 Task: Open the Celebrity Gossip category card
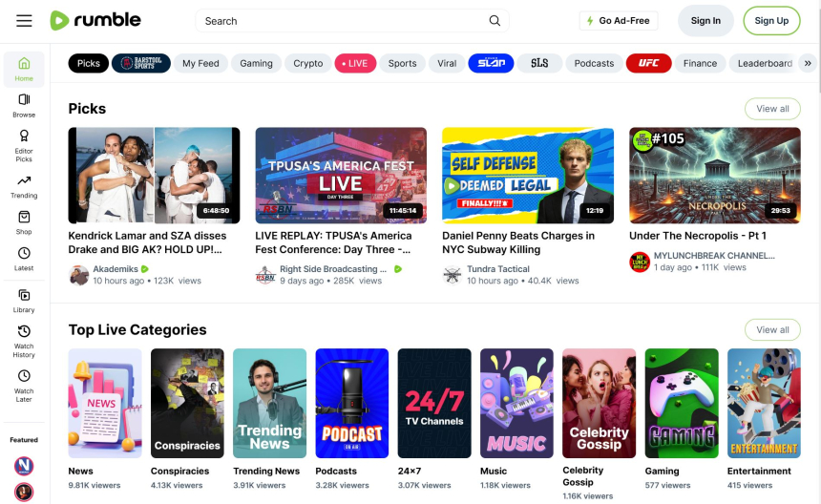pos(599,403)
